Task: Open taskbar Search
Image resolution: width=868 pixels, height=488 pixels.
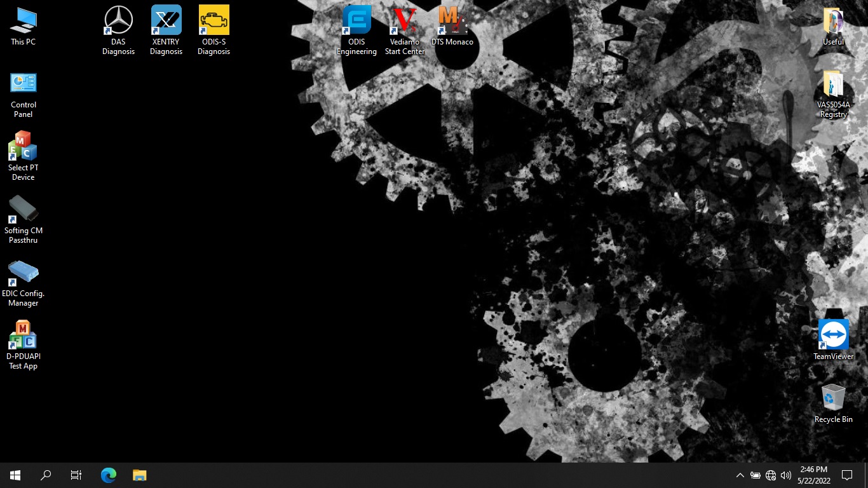Action: pyautogui.click(x=46, y=475)
